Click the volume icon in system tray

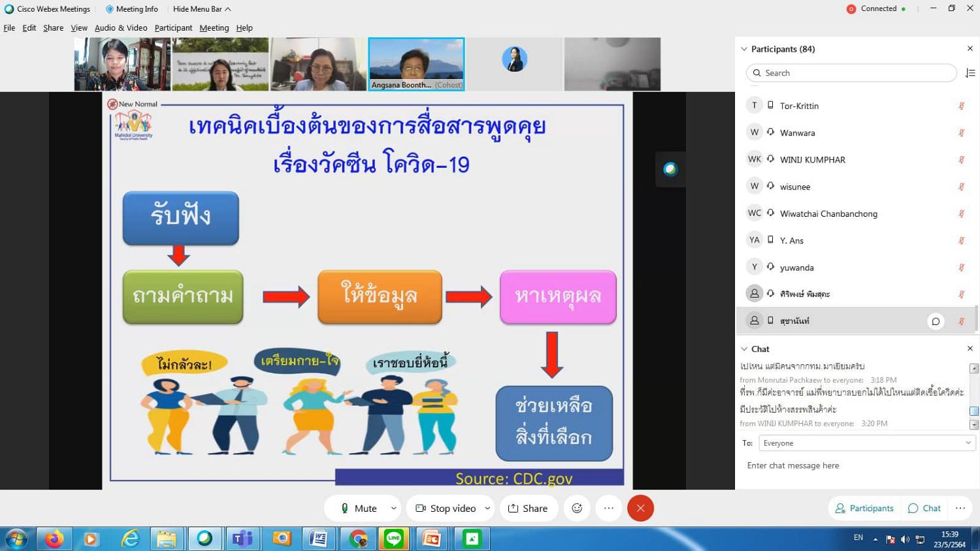pos(905,539)
